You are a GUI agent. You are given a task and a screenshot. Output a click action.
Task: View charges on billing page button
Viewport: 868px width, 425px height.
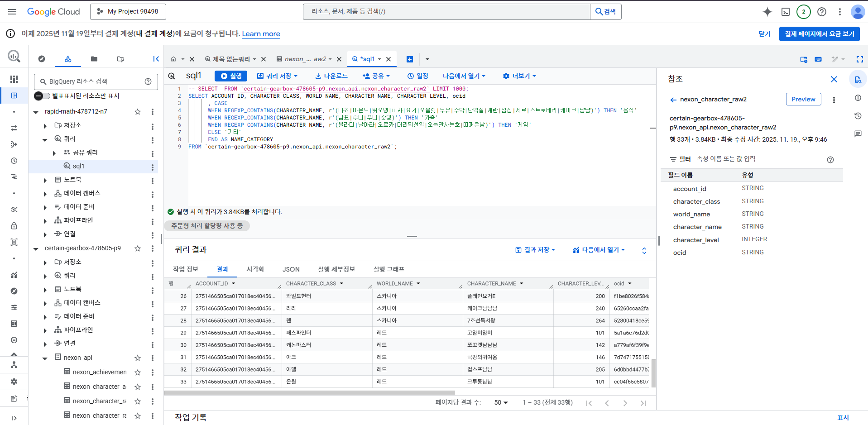[820, 34]
